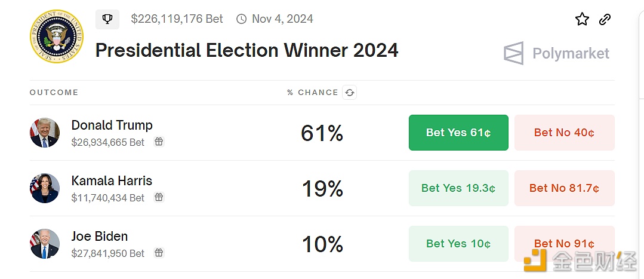Click the Polymarket logo

click(x=556, y=53)
